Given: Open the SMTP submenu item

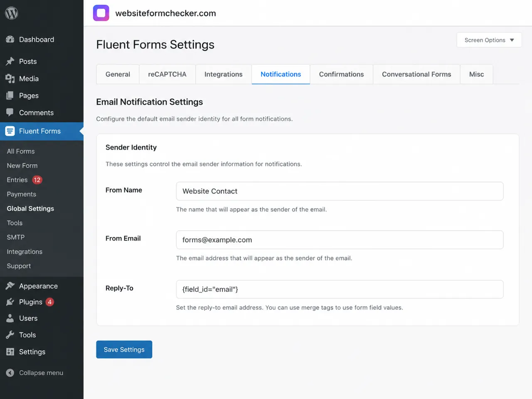Looking at the screenshot, I should (x=15, y=237).
